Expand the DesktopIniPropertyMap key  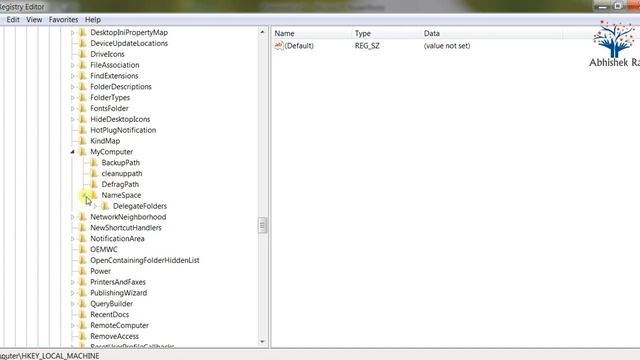73,32
